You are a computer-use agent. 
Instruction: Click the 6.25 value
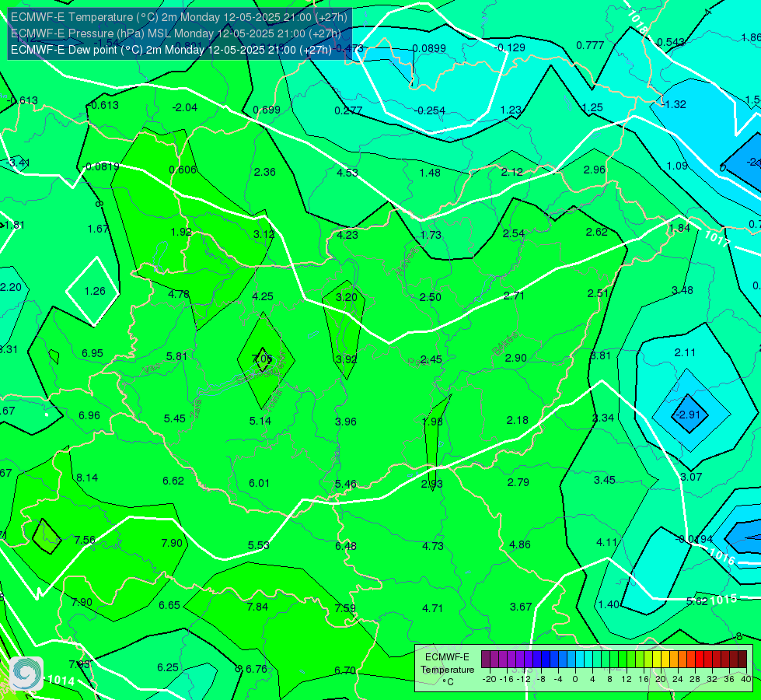point(168,667)
